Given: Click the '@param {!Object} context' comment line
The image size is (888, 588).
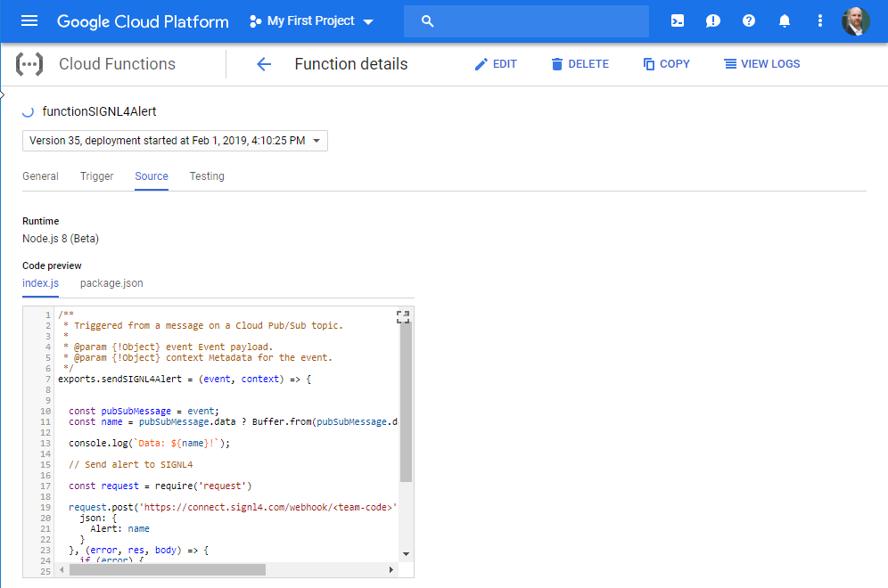Looking at the screenshot, I should pyautogui.click(x=198, y=358).
